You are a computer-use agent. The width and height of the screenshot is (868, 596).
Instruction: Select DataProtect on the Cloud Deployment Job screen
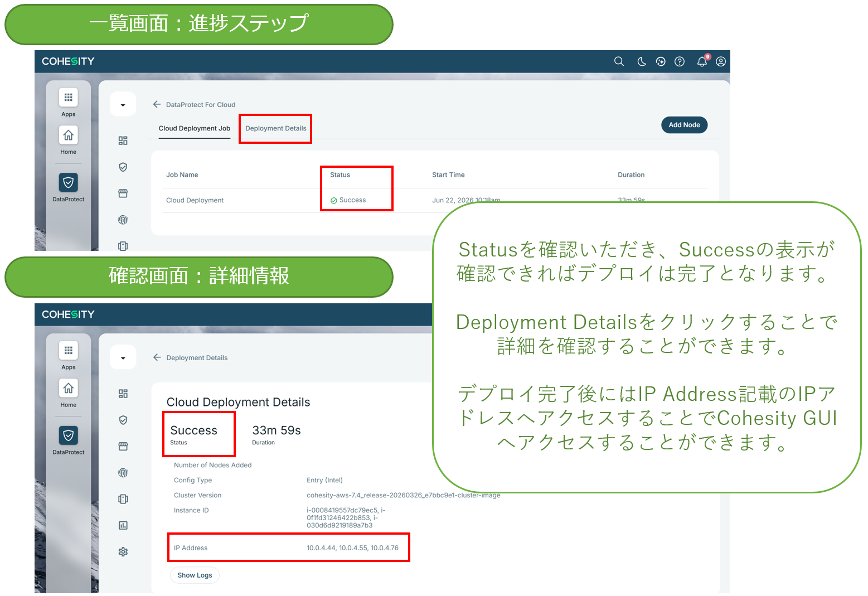pyautogui.click(x=69, y=187)
